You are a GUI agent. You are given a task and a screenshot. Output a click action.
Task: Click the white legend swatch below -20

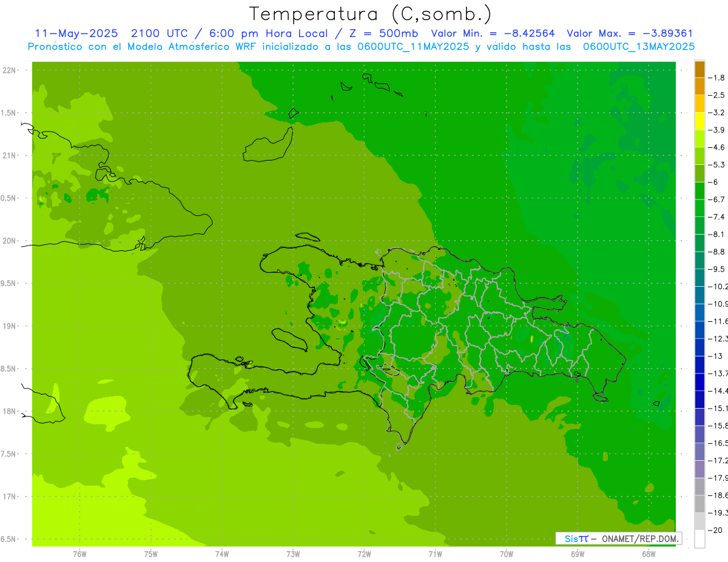[699, 539]
